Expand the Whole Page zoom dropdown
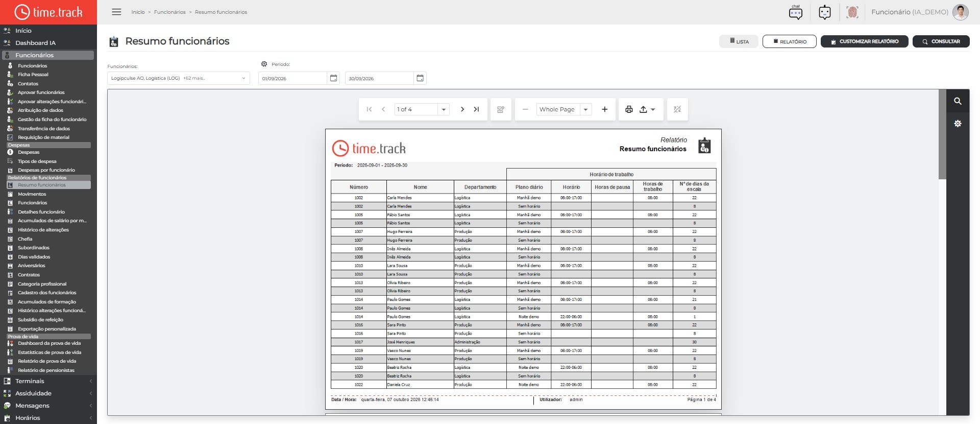Viewport: 980px width, 424px height. tap(585, 109)
